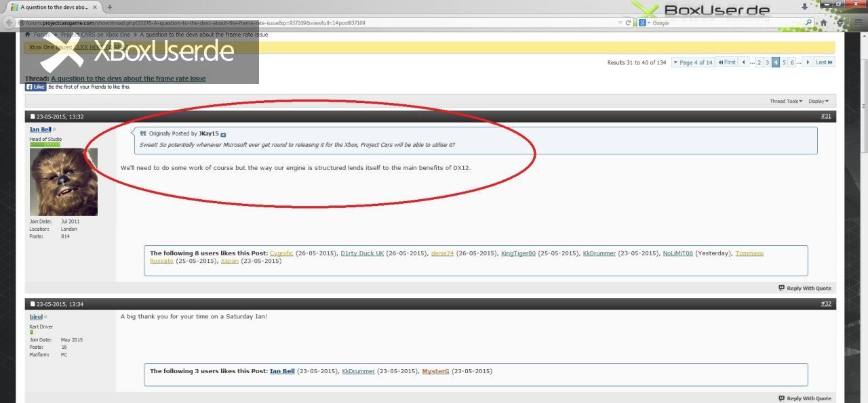Click the 'Kart Driver' user title text

coord(41,326)
